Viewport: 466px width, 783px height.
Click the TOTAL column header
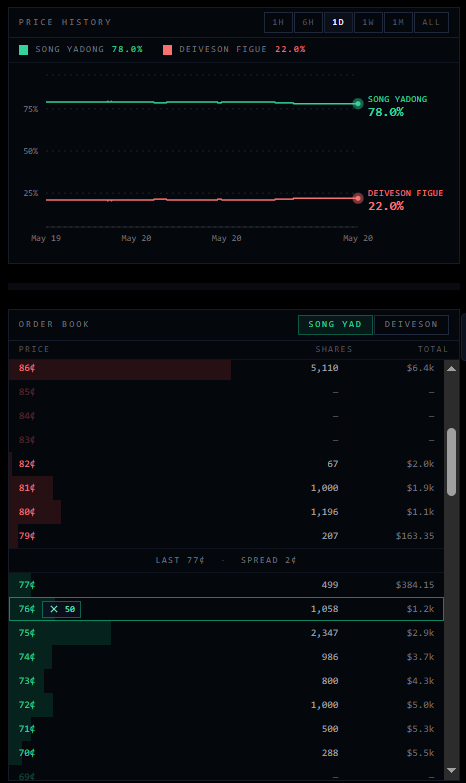click(x=433, y=349)
